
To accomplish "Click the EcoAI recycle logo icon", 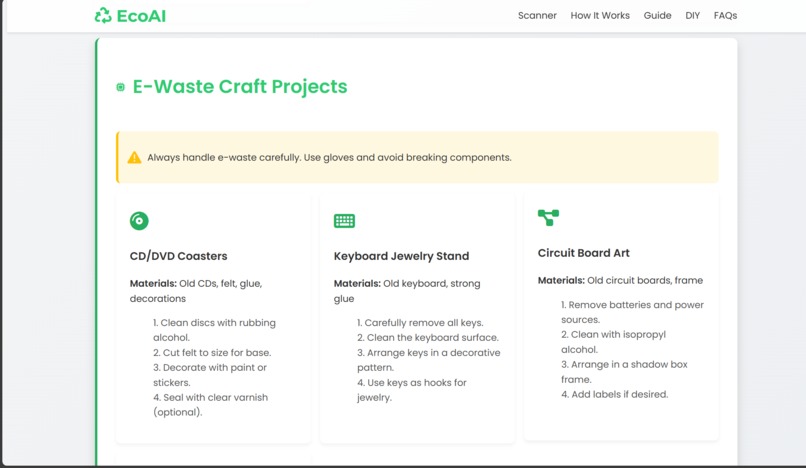I will [x=103, y=15].
